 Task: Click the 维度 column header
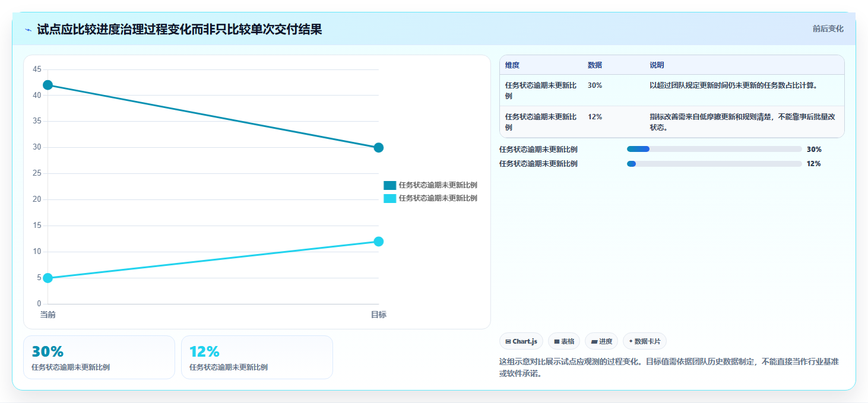point(512,65)
